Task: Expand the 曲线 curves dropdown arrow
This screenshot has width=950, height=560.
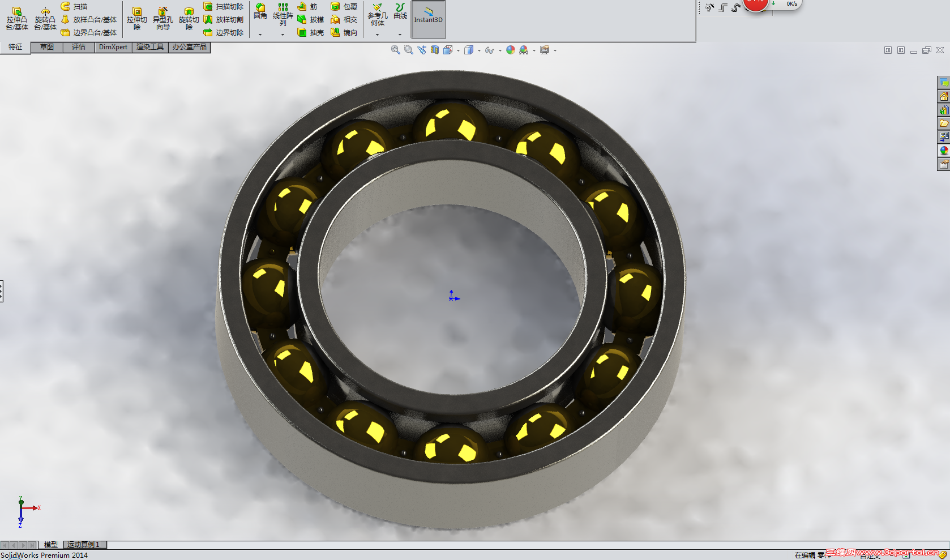Action: click(400, 35)
